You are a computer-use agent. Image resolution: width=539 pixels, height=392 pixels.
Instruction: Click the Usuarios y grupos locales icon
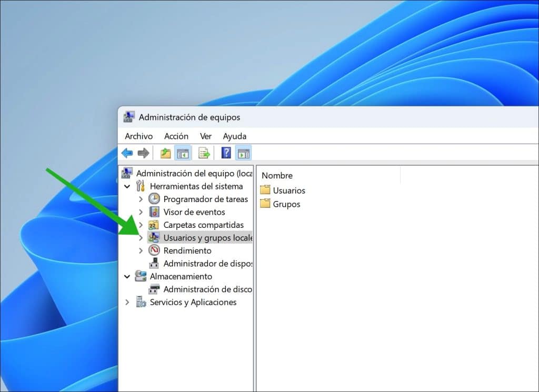tap(154, 237)
